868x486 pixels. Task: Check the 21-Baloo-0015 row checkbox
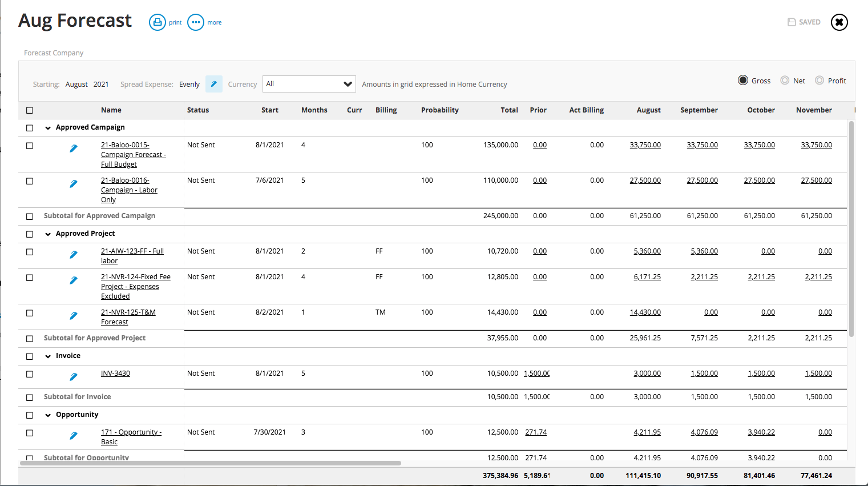point(30,146)
